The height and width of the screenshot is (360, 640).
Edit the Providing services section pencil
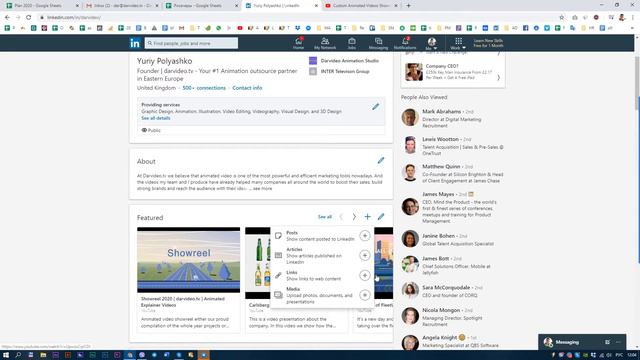[x=376, y=107]
